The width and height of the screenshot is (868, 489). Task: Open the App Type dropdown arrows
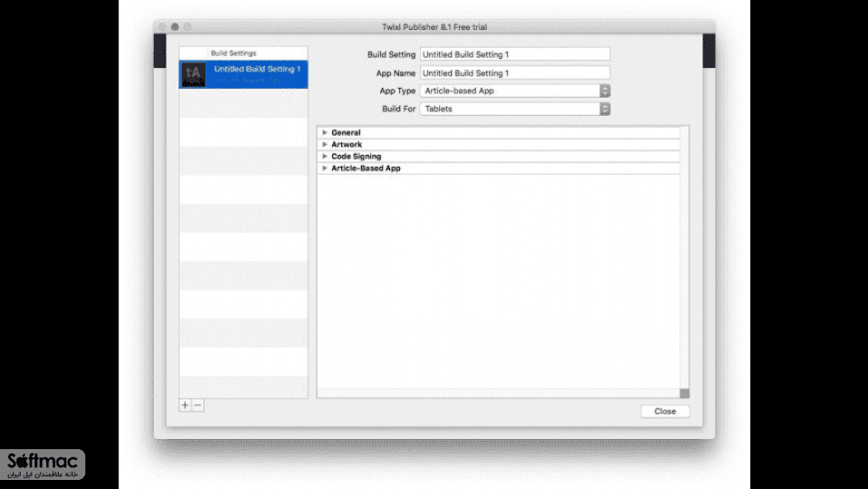pos(605,91)
